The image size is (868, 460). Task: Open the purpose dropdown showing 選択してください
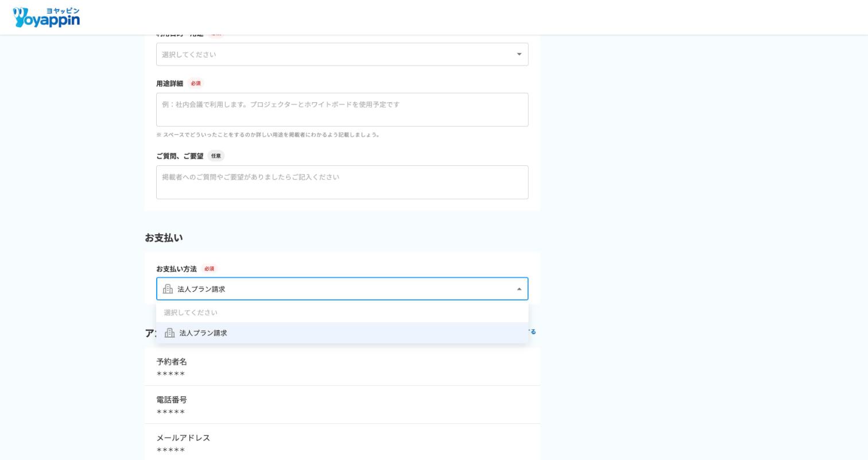tap(342, 55)
